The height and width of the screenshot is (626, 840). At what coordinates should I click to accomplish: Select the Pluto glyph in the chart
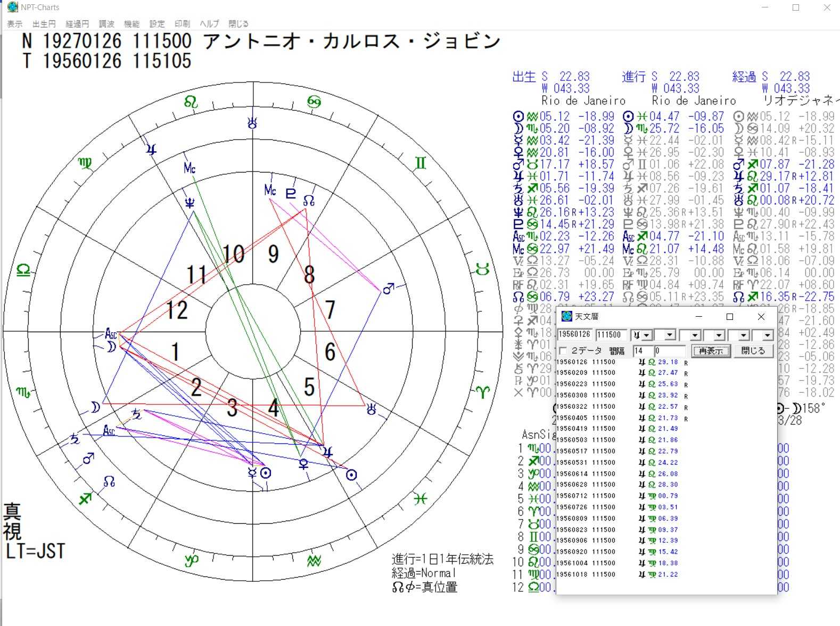coord(291,192)
